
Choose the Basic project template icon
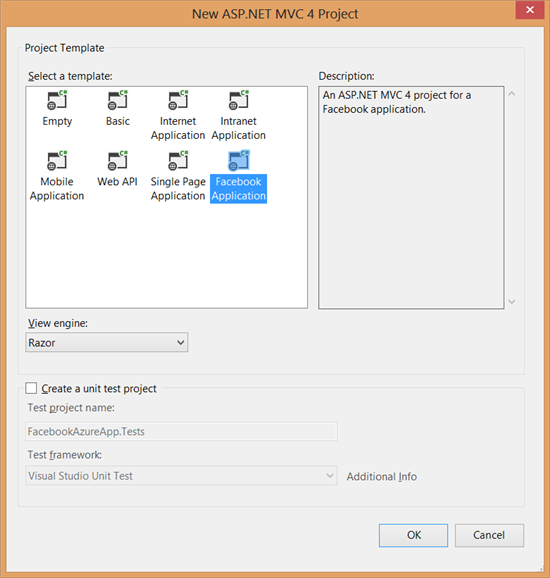pos(118,100)
